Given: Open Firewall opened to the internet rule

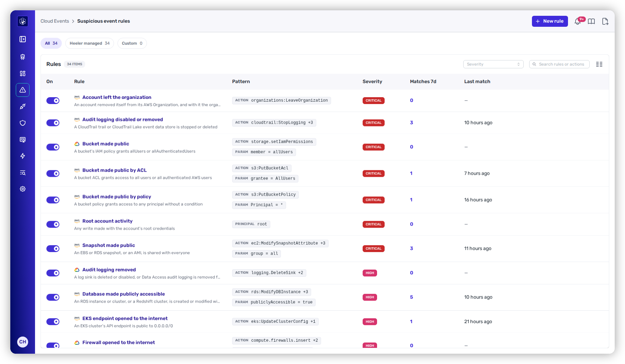Looking at the screenshot, I should [x=118, y=342].
